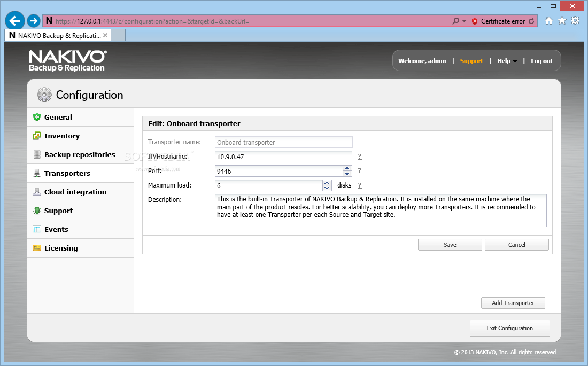Click the Licensing card icon
The width and height of the screenshot is (588, 366).
(x=37, y=248)
